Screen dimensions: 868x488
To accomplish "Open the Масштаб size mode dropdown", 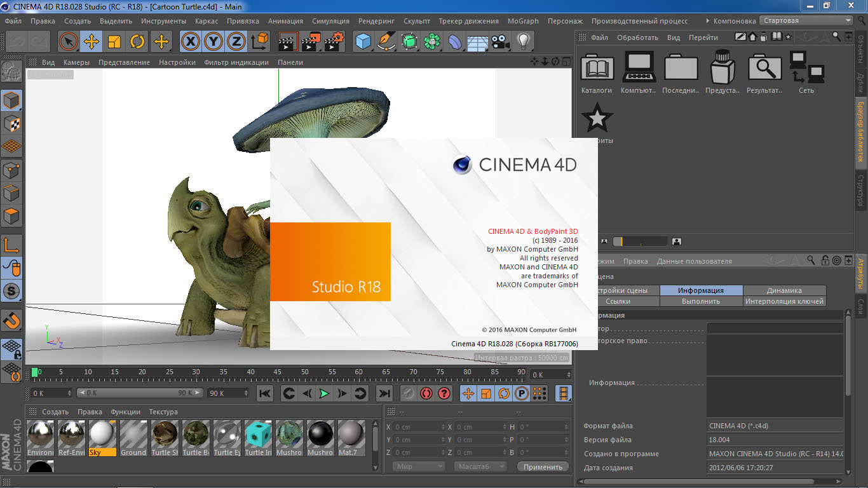I will 480,466.
